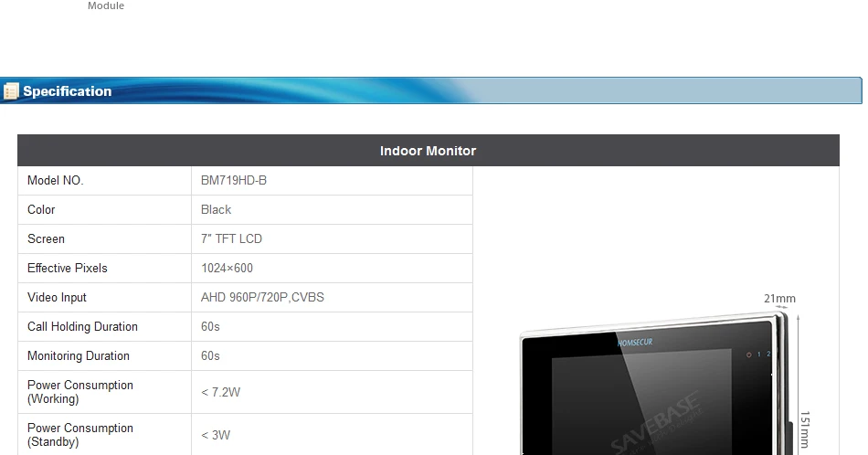Click the HOMSECUR logo on monitor

635,343
